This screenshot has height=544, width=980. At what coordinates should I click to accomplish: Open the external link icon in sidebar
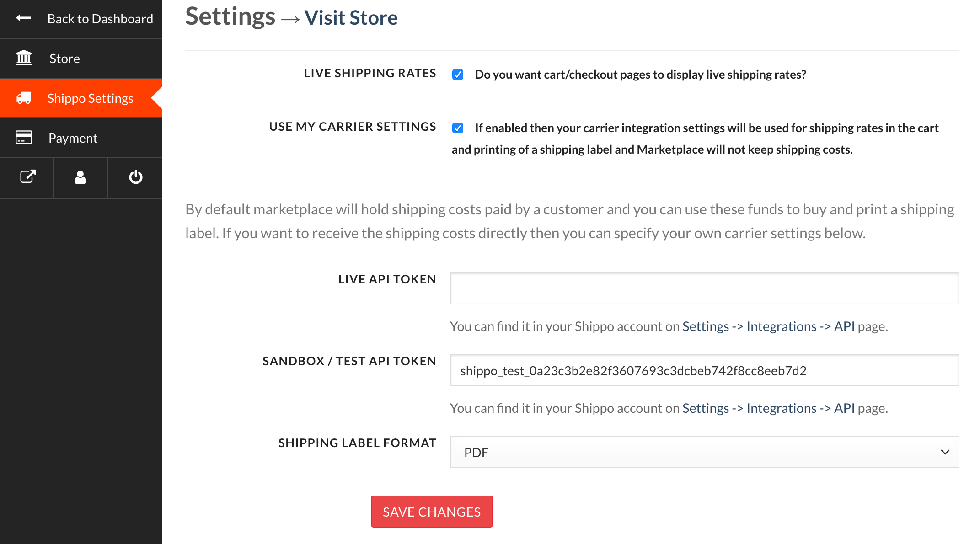pos(27,177)
